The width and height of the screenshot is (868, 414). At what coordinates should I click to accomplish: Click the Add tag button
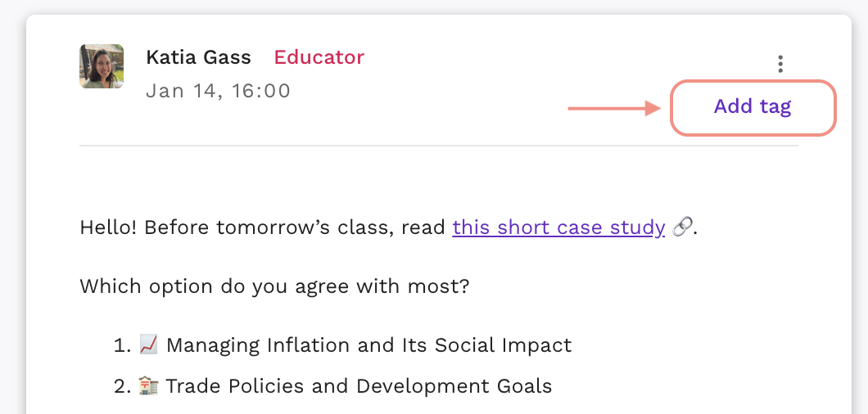click(x=753, y=107)
